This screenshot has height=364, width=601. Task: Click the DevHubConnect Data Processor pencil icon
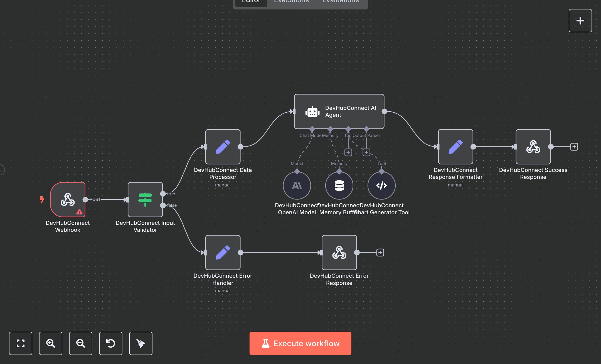(x=223, y=147)
